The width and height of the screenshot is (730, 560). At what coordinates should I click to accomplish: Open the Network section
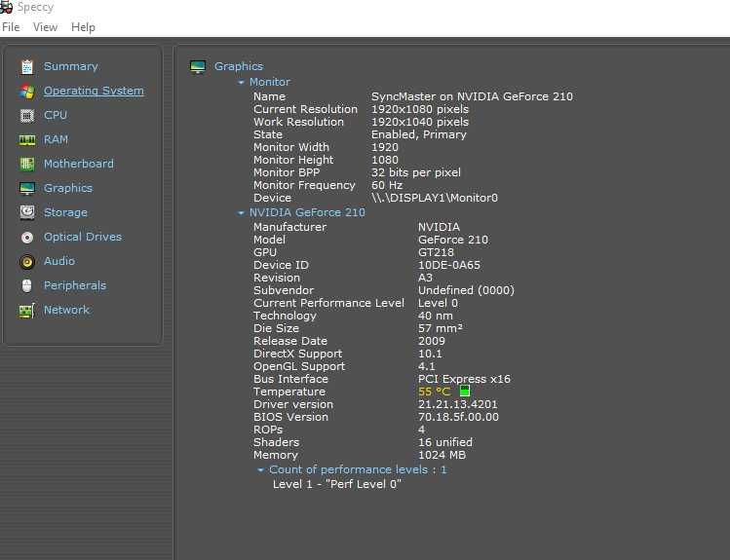click(x=66, y=310)
